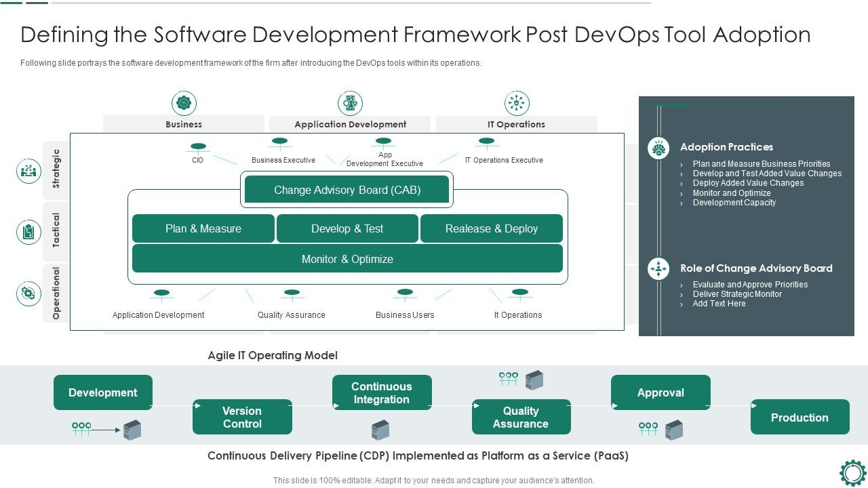Click the CIO node marker in the framework
Image resolution: width=868 pixels, height=488 pixels.
pos(198,145)
